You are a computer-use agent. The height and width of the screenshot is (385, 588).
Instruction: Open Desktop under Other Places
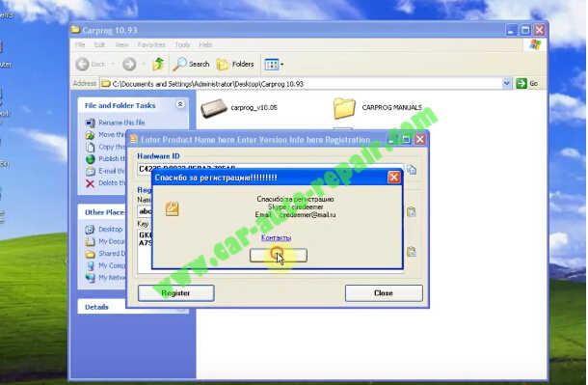110,230
